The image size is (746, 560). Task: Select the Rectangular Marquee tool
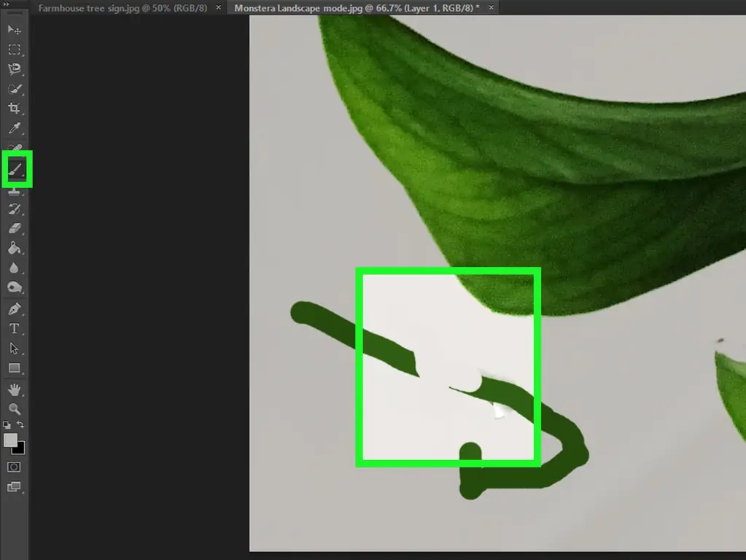[15, 50]
